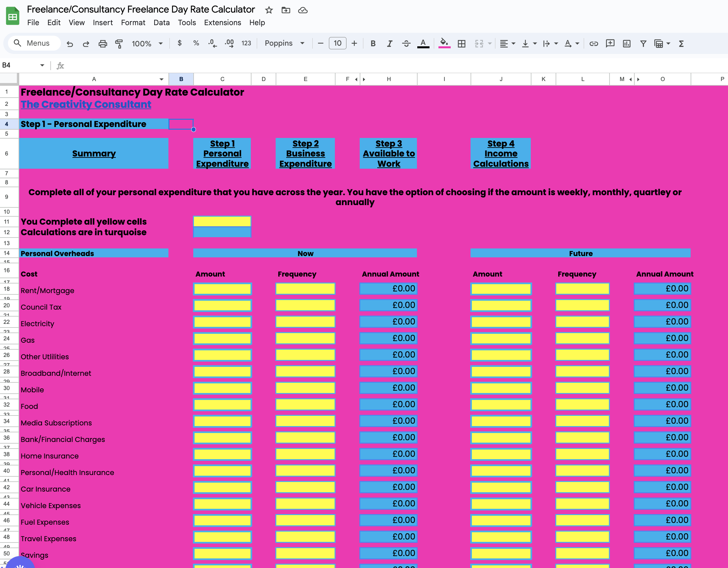Open the fill color picker
This screenshot has height=568, width=728.
[x=444, y=43]
